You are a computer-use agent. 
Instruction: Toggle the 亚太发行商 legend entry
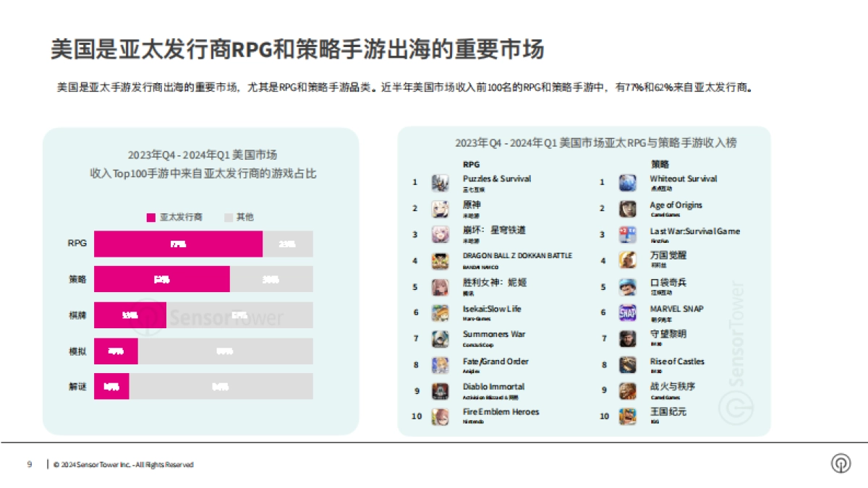tap(174, 216)
